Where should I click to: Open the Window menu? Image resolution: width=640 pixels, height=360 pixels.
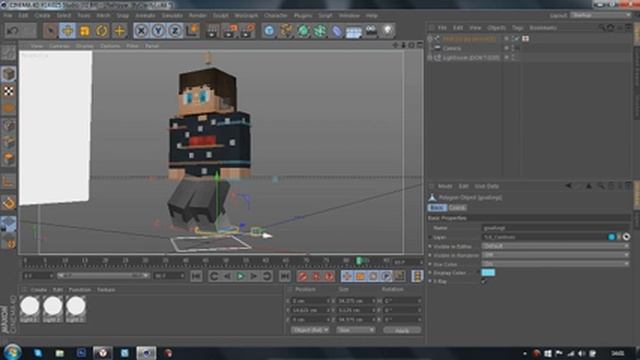tap(349, 16)
